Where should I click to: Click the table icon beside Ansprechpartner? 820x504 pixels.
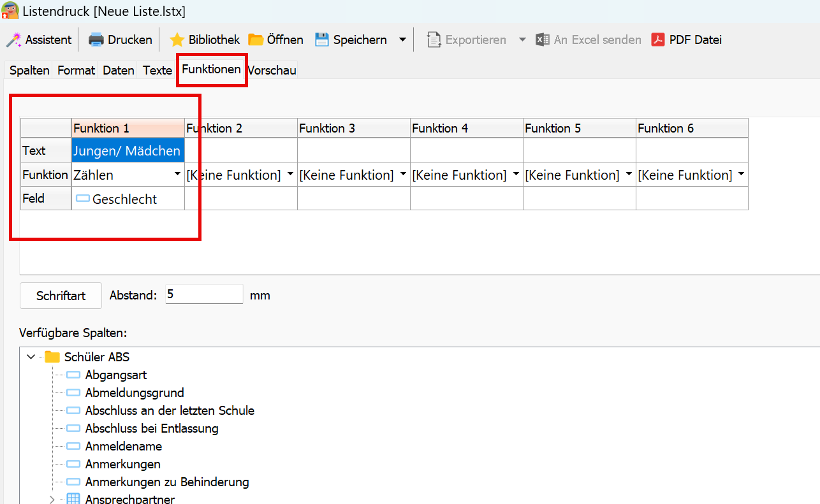(73, 499)
